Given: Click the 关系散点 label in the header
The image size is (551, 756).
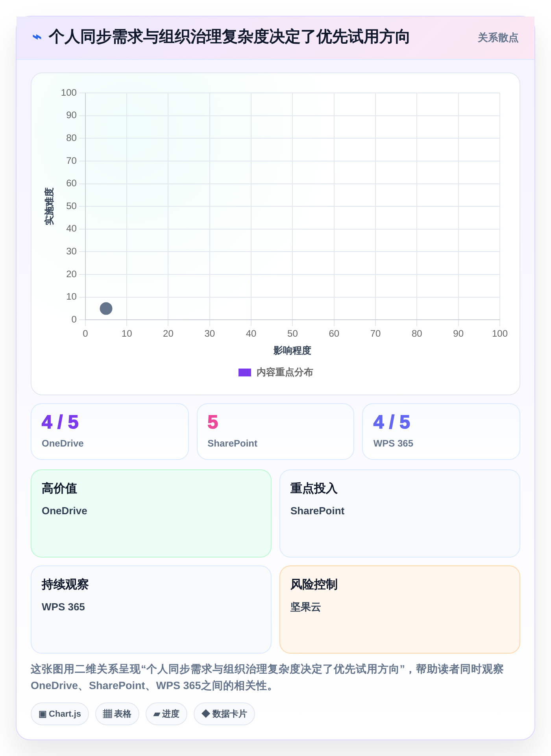Looking at the screenshot, I should coord(498,38).
